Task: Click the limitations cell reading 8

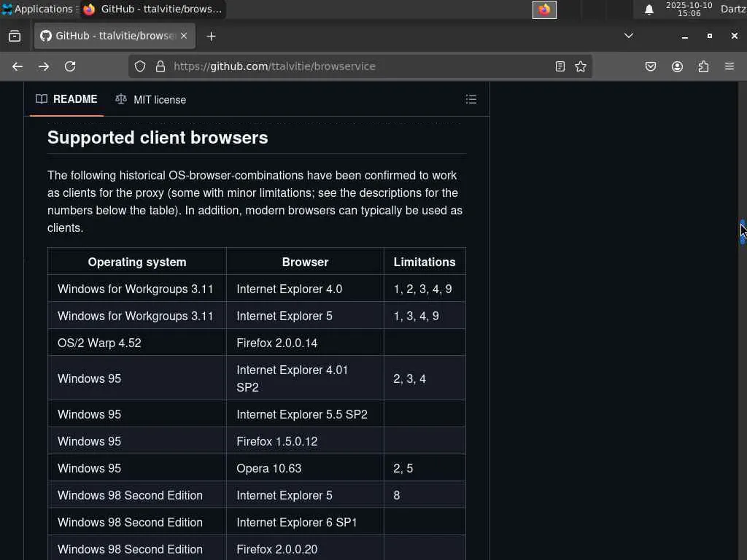Action: click(x=425, y=495)
